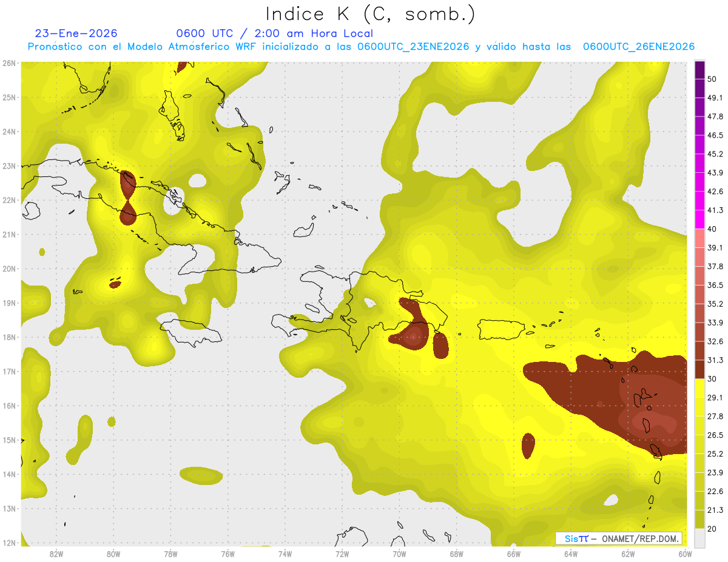
Task: Click the 12N latitude label
Action: [x=9, y=543]
